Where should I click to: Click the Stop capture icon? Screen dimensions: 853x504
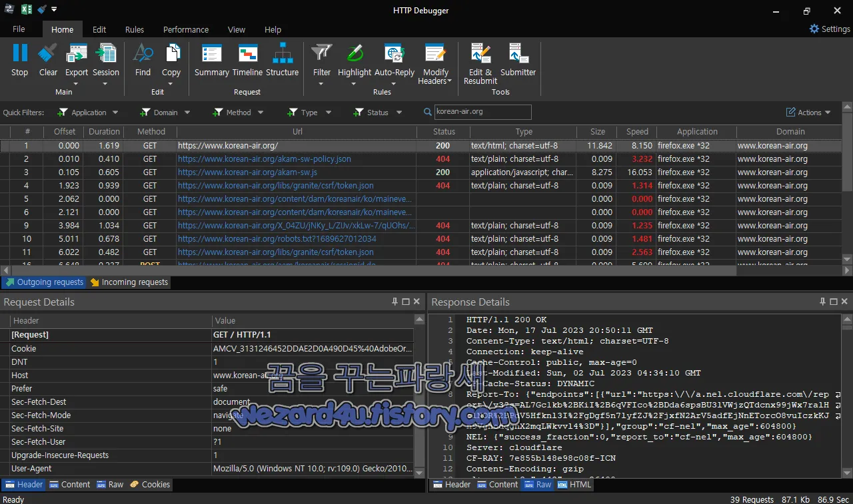20,53
